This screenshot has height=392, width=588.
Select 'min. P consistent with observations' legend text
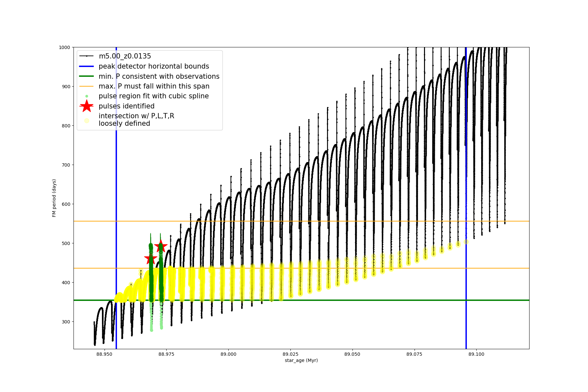[159, 76]
